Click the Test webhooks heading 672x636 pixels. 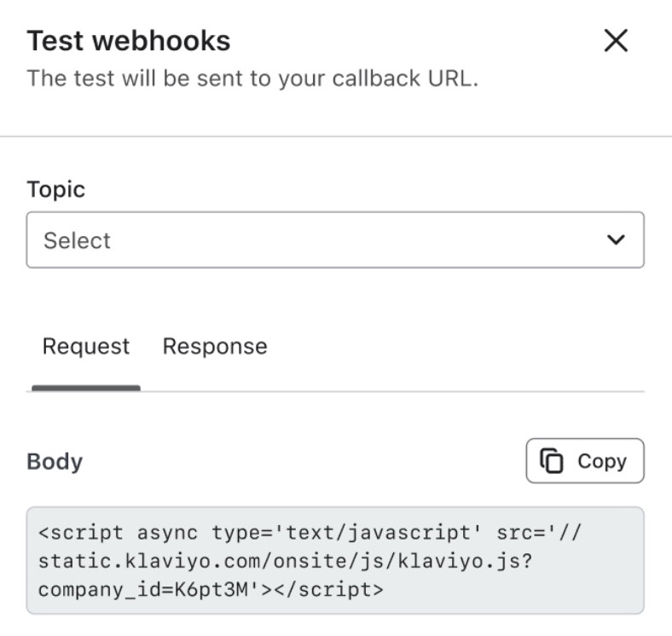pos(129,40)
